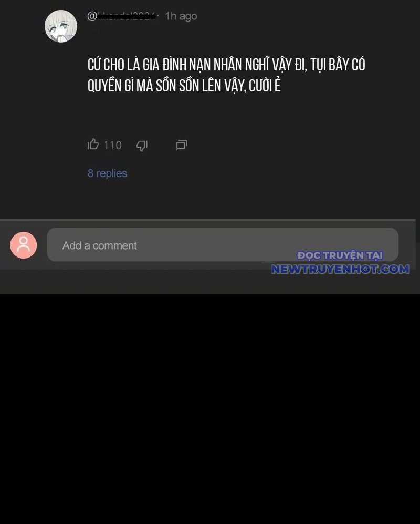Viewport: 420px width, 524px height.
Task: Open the redacted @username profile link
Action: (121, 16)
